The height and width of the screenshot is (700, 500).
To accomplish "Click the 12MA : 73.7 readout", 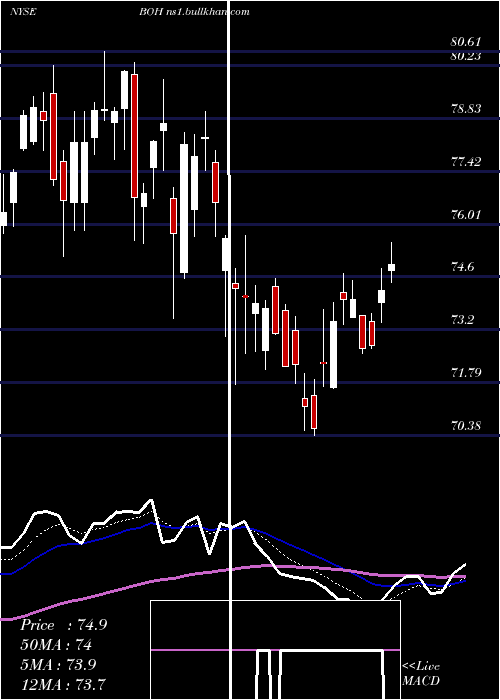I will [x=63, y=684].
